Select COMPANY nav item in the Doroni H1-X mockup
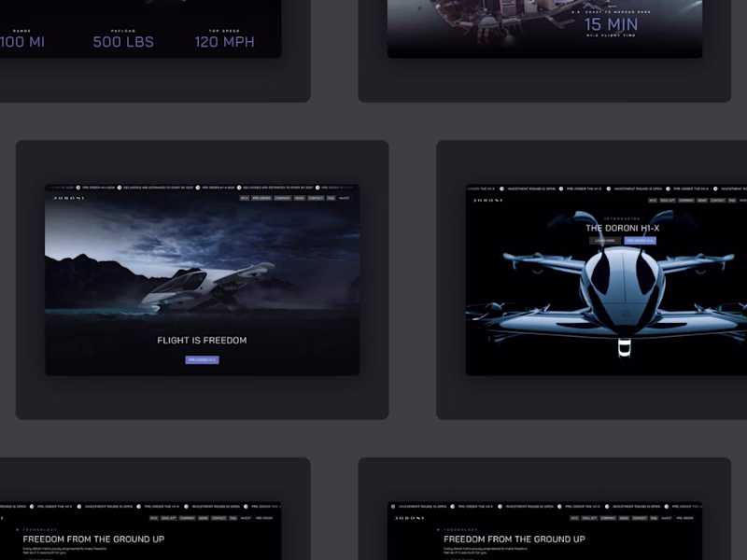Image resolution: width=747 pixels, height=560 pixels. 686,201
